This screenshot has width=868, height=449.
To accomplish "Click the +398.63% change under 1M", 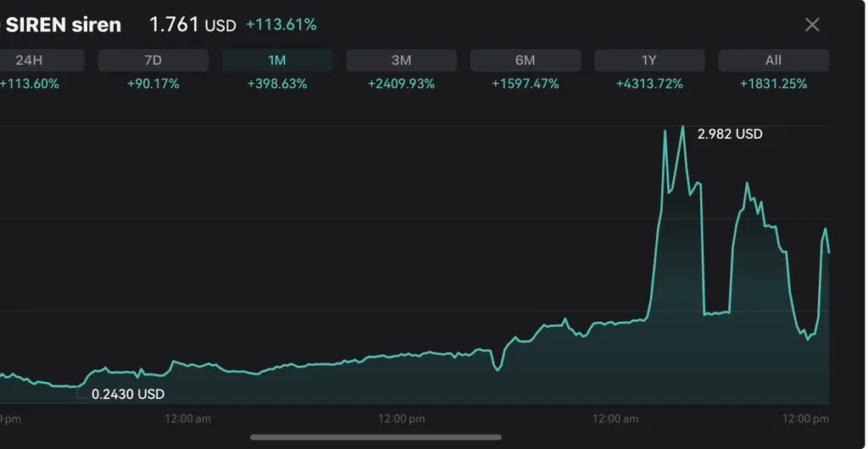I will pyautogui.click(x=277, y=84).
